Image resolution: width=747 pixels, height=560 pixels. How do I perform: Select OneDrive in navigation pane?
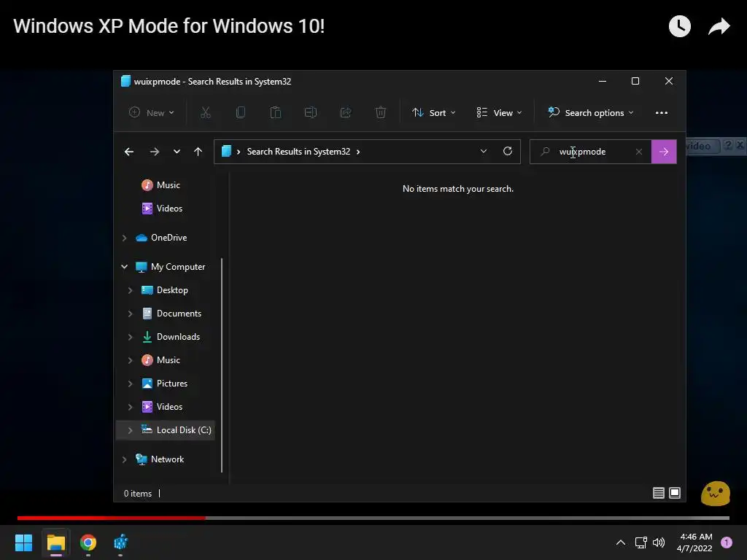point(161,237)
